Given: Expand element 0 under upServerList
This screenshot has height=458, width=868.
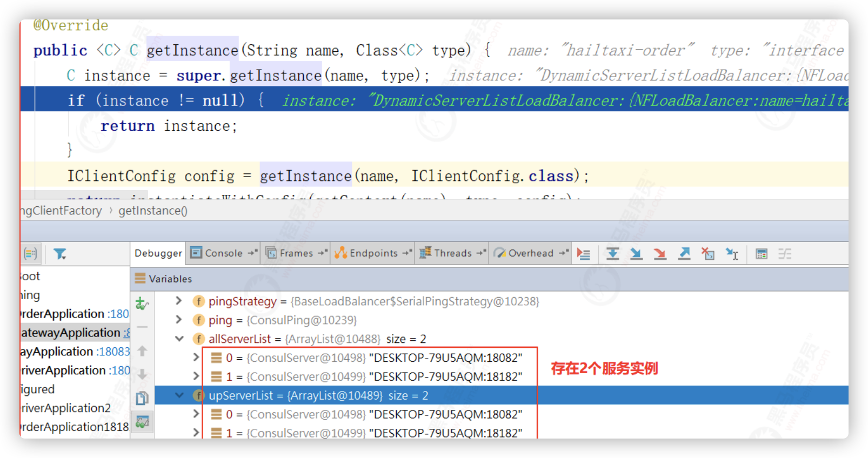Looking at the screenshot, I should [196, 414].
